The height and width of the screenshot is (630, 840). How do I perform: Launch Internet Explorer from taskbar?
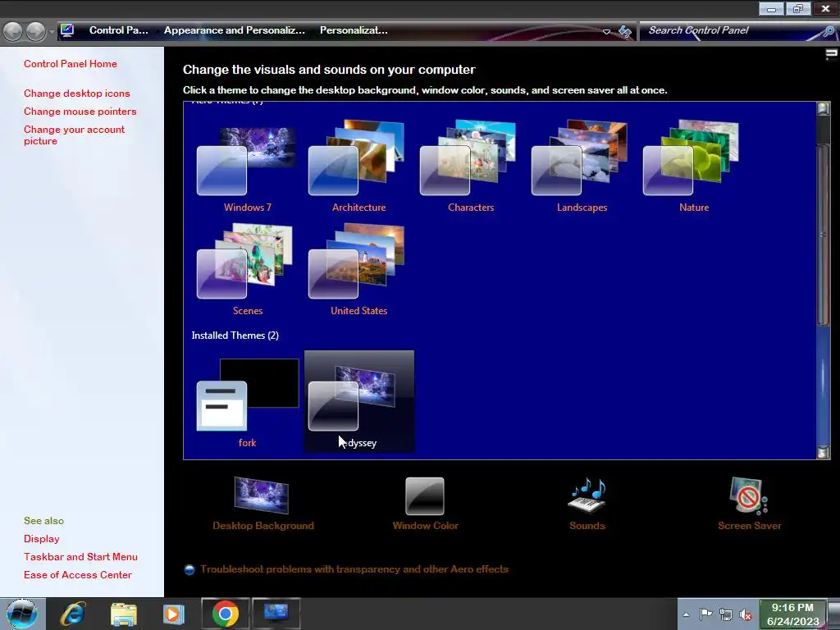pyautogui.click(x=73, y=614)
